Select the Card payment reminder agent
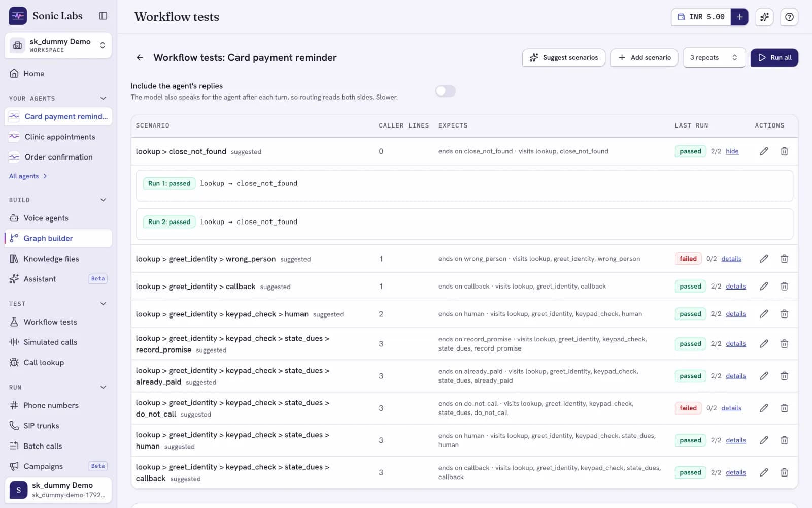Viewport: 812px width, 508px height. click(x=58, y=116)
